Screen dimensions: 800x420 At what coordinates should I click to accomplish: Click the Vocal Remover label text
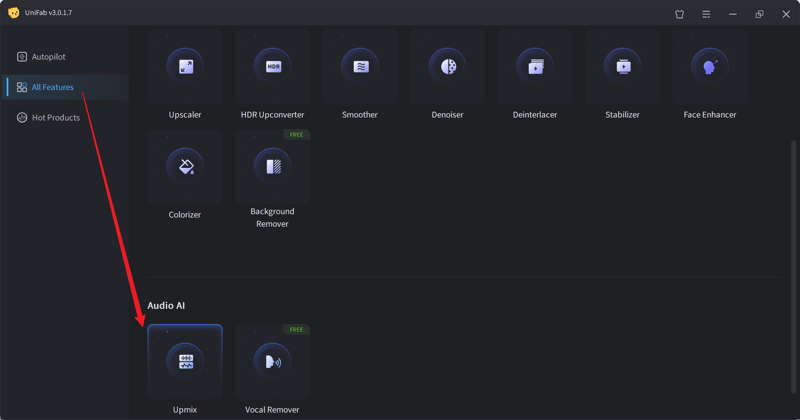tap(272, 410)
